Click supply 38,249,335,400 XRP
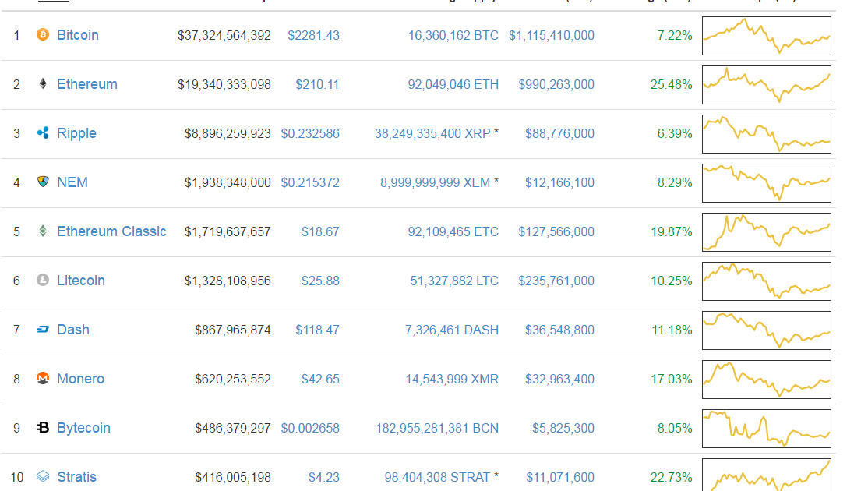868x491 pixels. [432, 134]
